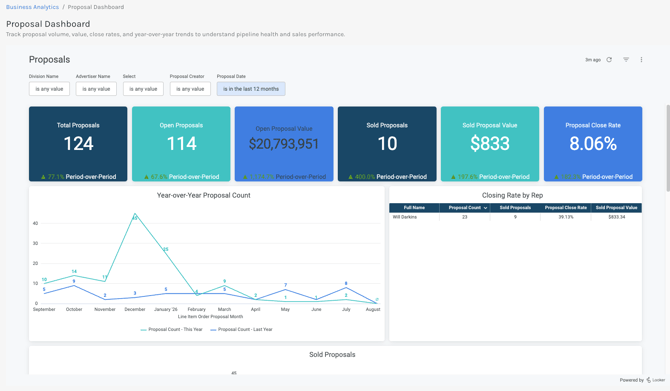Click the Will Darkins table row

click(x=515, y=217)
